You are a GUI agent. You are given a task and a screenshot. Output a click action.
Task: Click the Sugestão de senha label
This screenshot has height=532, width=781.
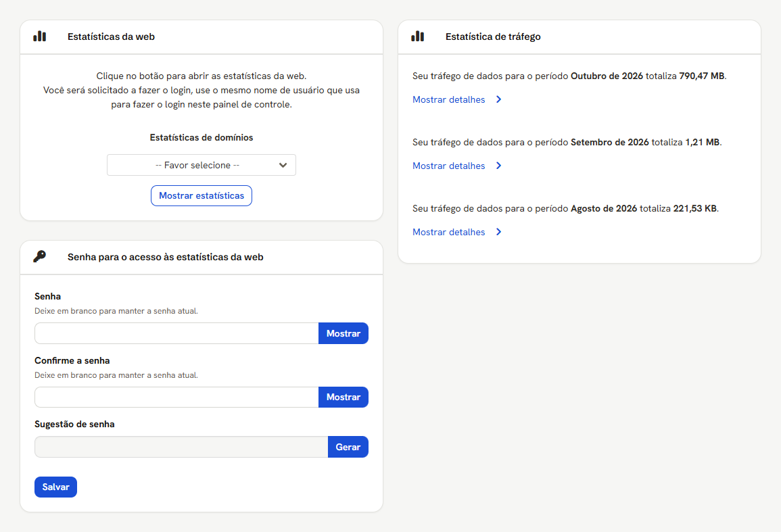74,424
